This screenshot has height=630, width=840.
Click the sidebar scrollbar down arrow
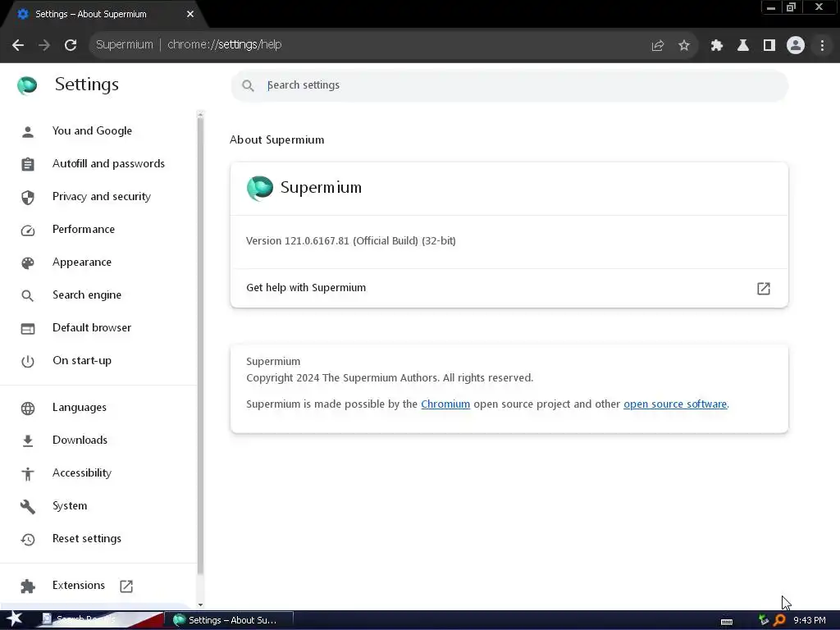pyautogui.click(x=200, y=605)
